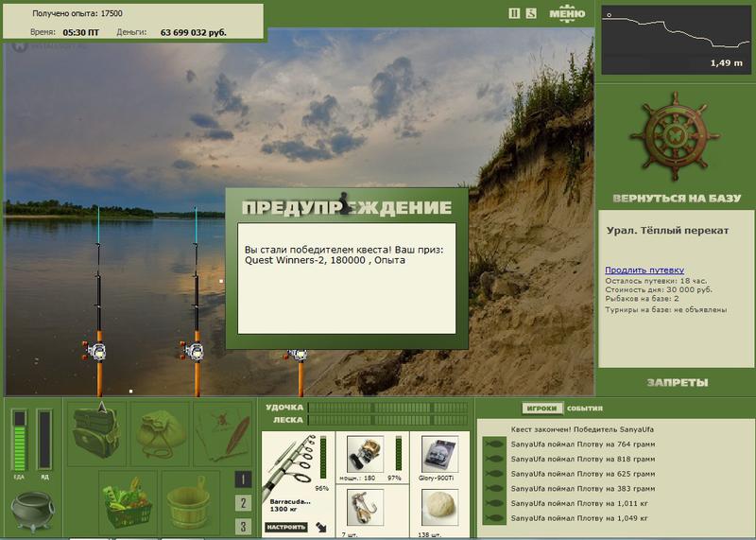The width and height of the screenshot is (756, 540).
Task: Open the МЕНЮ gear menu
Action: click(567, 13)
